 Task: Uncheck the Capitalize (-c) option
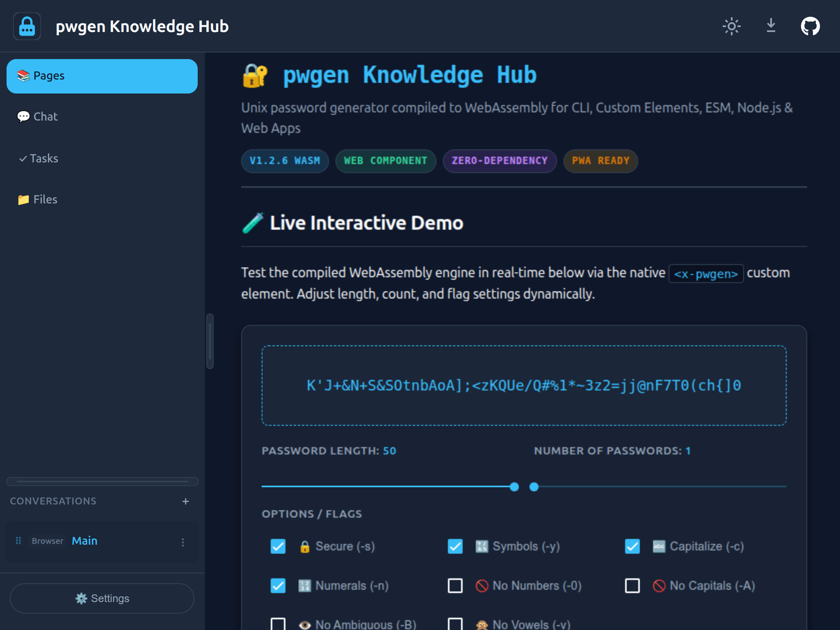click(x=632, y=546)
